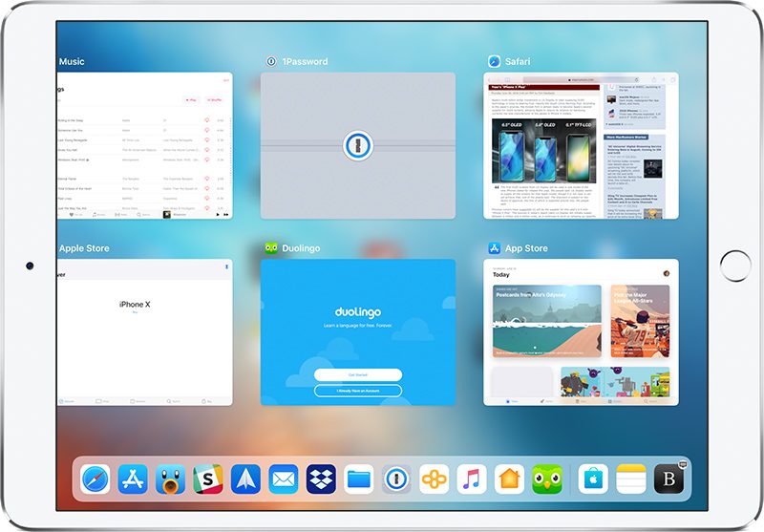Image resolution: width=764 pixels, height=532 pixels.
Task: Switch to the Safari app card
Action: [581, 145]
